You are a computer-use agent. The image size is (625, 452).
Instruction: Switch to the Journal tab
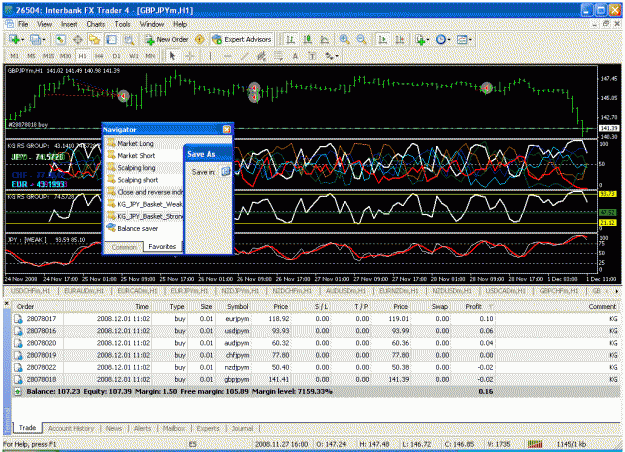coord(242,428)
